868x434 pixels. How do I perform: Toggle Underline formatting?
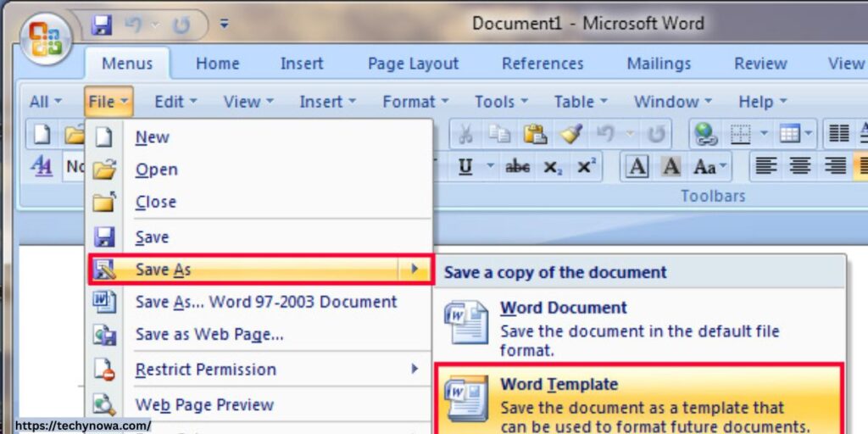pos(465,166)
